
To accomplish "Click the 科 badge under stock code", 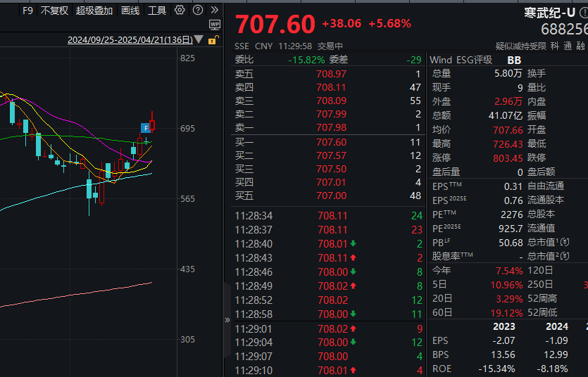I will [555, 46].
